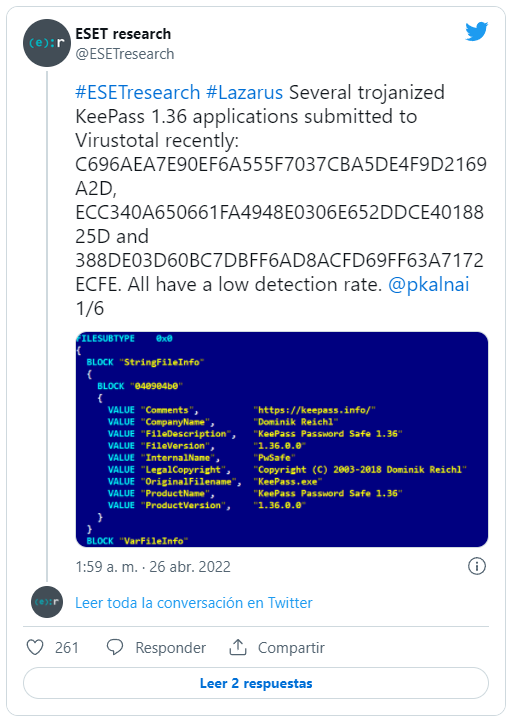Open the #Lazarus hashtag
This screenshot has width=513, height=721.
pos(244,92)
